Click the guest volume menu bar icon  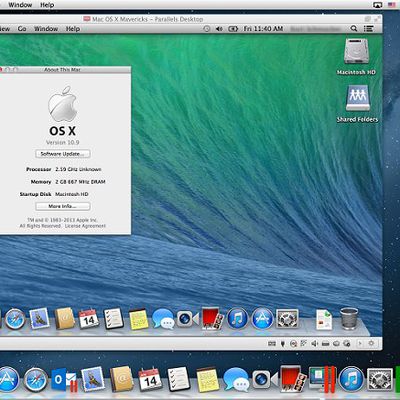tap(219, 29)
